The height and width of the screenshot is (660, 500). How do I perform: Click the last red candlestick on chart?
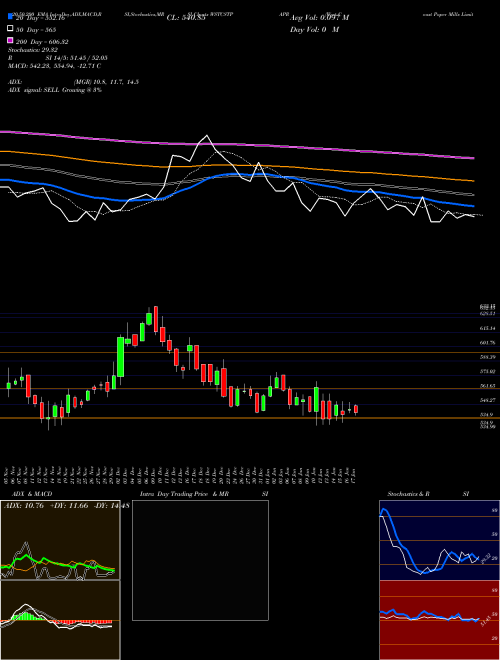tap(356, 409)
